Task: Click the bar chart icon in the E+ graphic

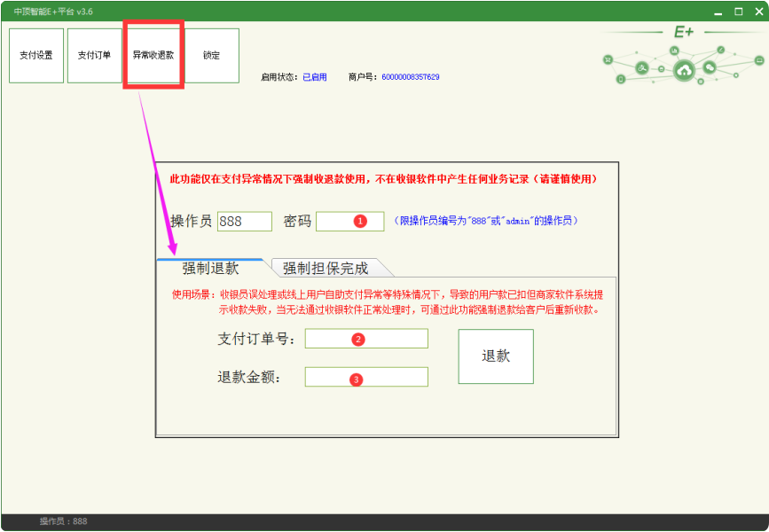Action: click(674, 51)
